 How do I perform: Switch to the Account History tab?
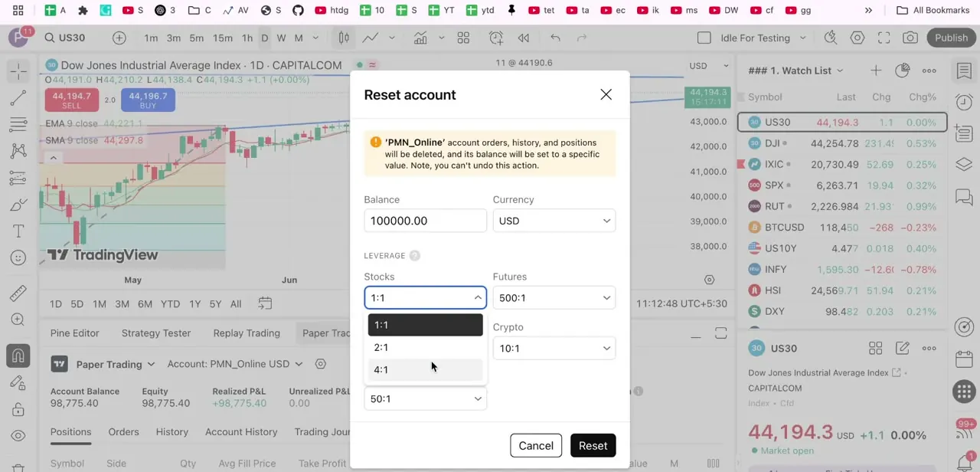click(x=241, y=432)
